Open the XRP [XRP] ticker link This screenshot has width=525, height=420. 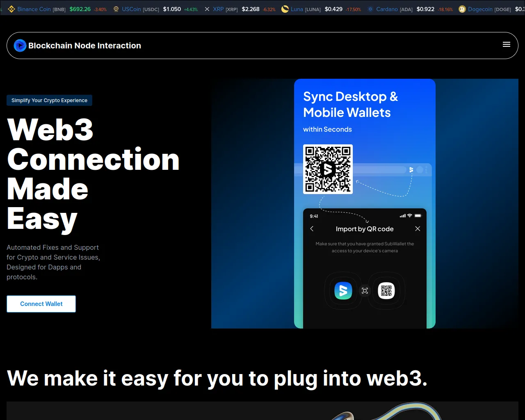tap(225, 9)
